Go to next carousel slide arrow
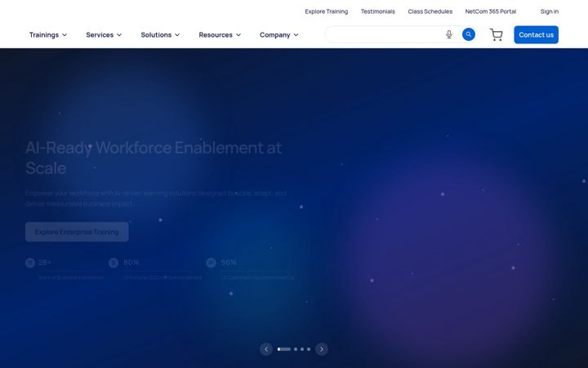This screenshot has height=368, width=588. pyautogui.click(x=322, y=349)
